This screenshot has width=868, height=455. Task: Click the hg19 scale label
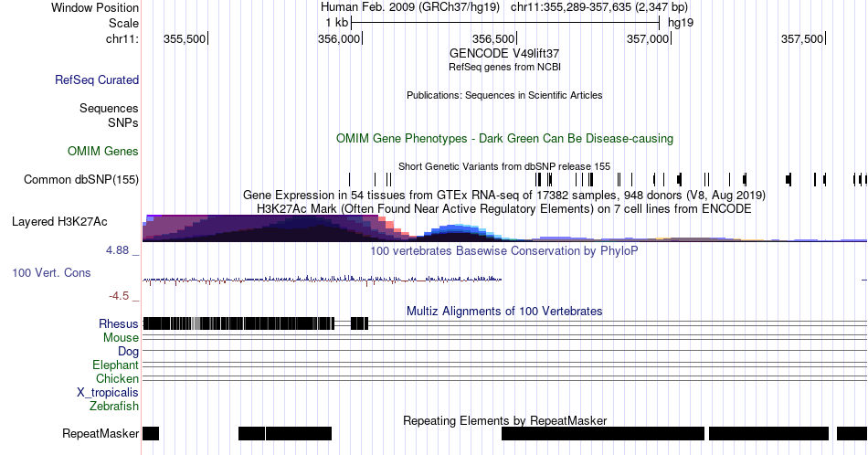point(681,23)
